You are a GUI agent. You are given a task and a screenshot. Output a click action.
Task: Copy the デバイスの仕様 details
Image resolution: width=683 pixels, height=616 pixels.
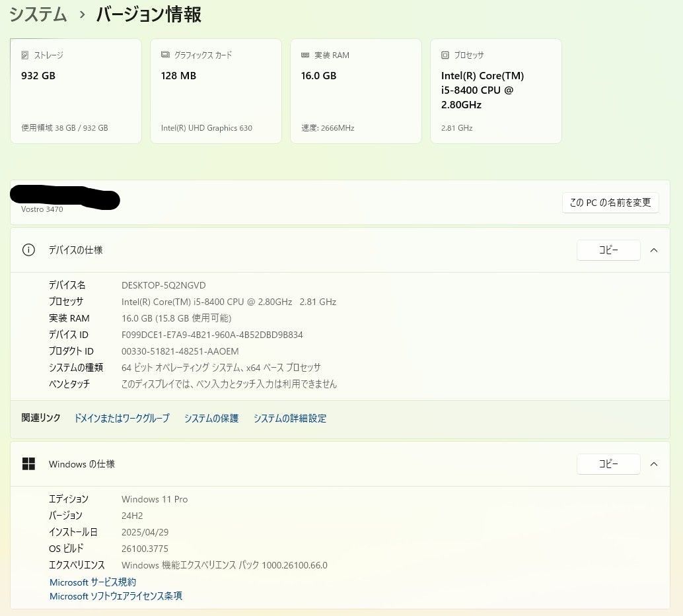(608, 250)
